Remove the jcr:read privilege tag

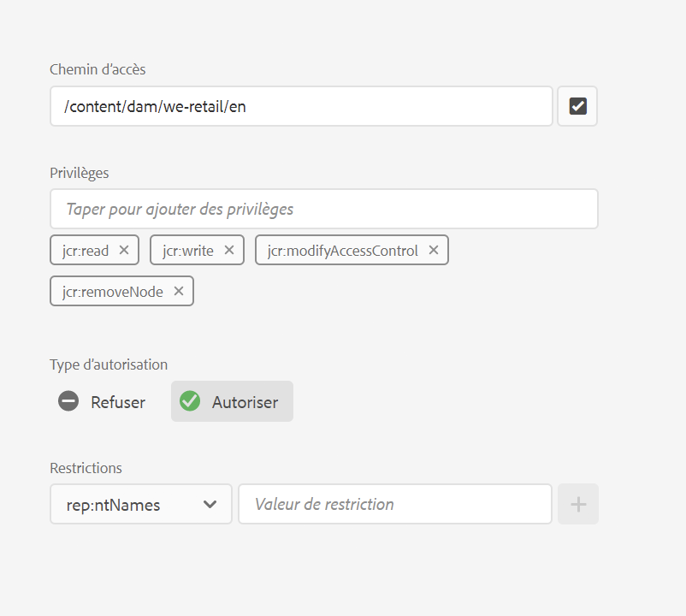124,250
